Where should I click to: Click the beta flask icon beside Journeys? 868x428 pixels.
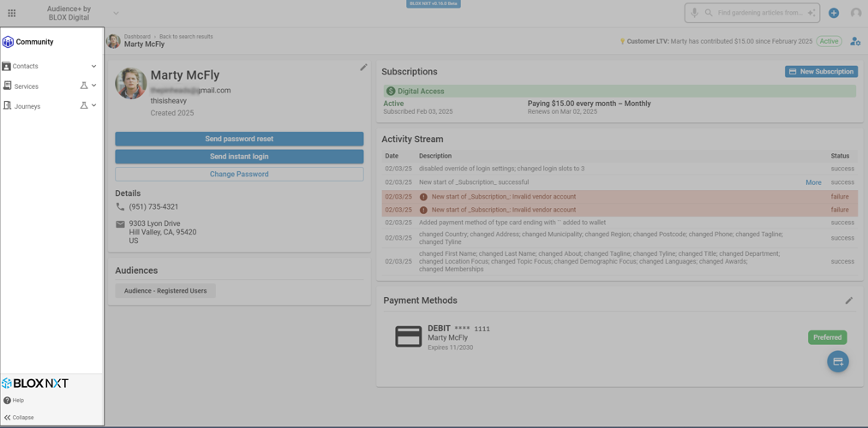coord(84,105)
